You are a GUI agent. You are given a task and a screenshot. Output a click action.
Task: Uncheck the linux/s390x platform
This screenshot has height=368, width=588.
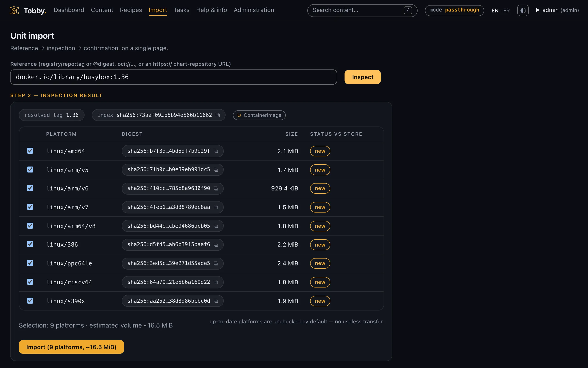(x=30, y=301)
